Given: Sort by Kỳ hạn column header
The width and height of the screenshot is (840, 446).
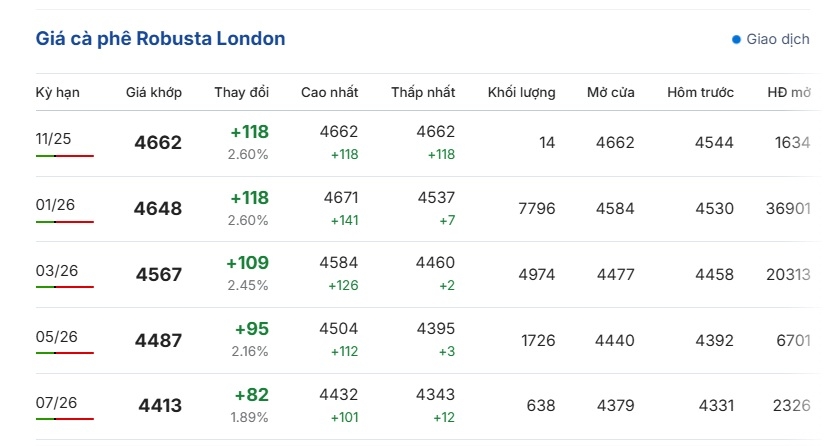Looking at the screenshot, I should 57,92.
